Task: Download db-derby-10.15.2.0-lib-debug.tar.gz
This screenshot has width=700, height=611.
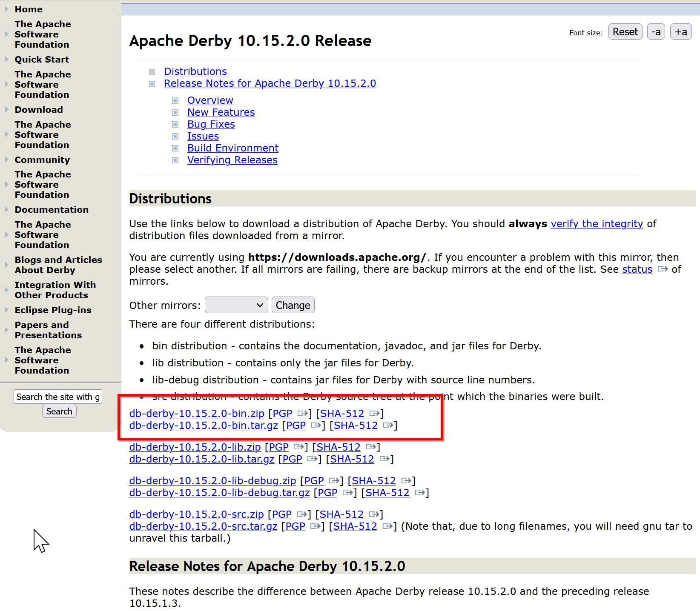Action: coord(219,492)
